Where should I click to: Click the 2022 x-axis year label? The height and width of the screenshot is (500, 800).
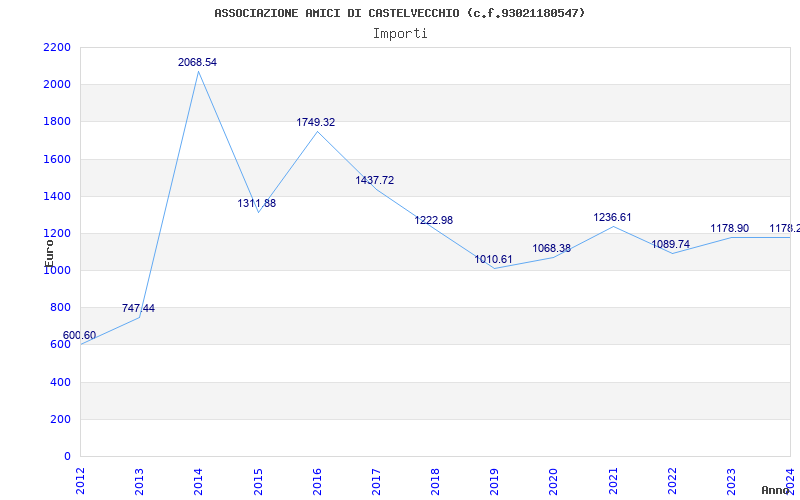(x=672, y=481)
